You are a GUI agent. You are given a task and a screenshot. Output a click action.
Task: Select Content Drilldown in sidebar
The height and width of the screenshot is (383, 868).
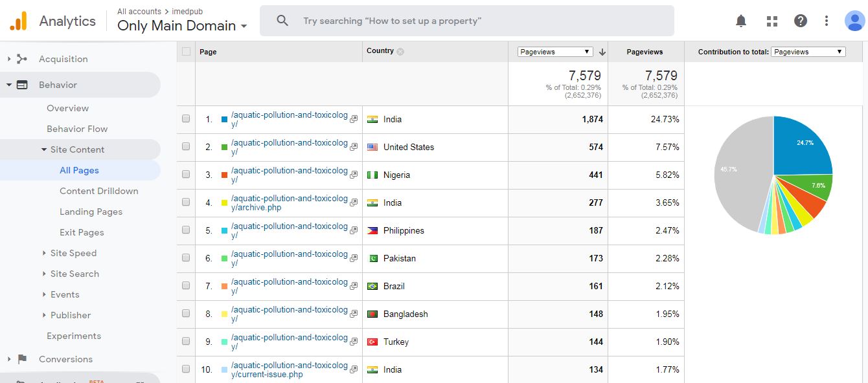98,191
